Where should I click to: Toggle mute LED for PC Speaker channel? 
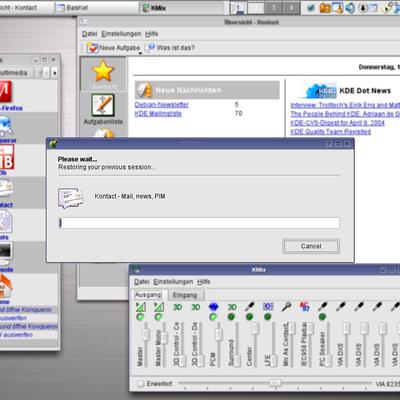[322, 317]
